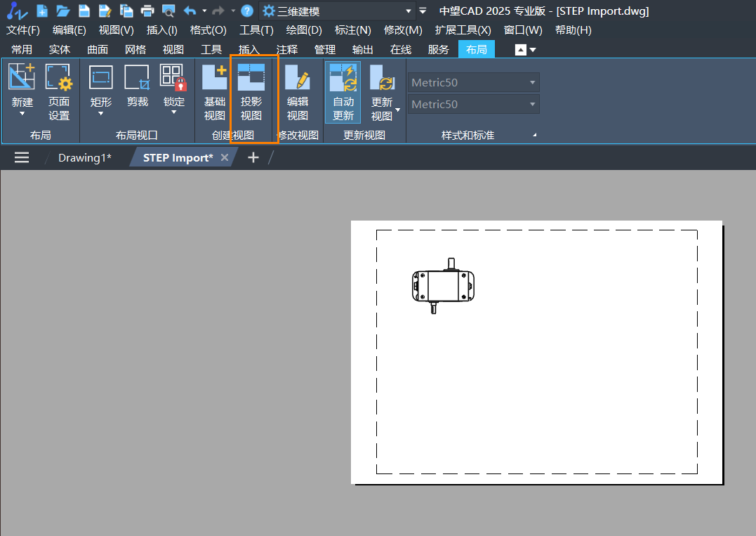Image resolution: width=756 pixels, height=536 pixels.
Task: Click the hamburger menu left of document tabs
Action: 22,157
